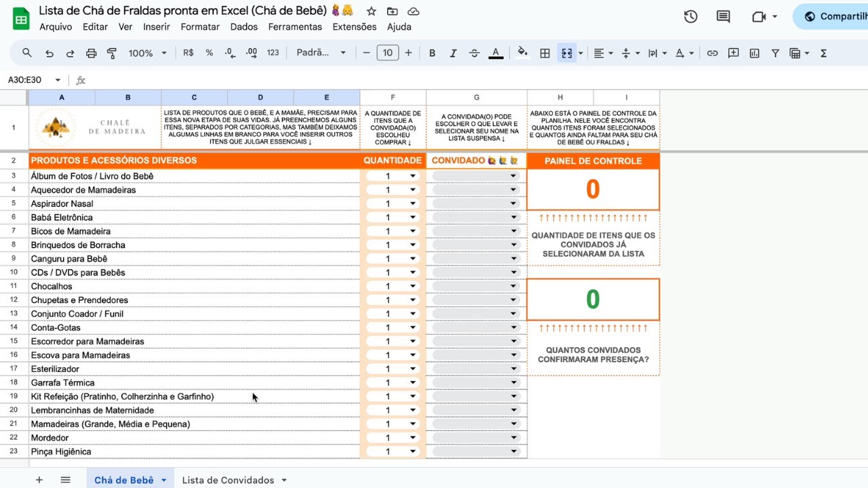Open the Google Sheets home icon
Viewport: 868px width, 488px height.
[21, 19]
